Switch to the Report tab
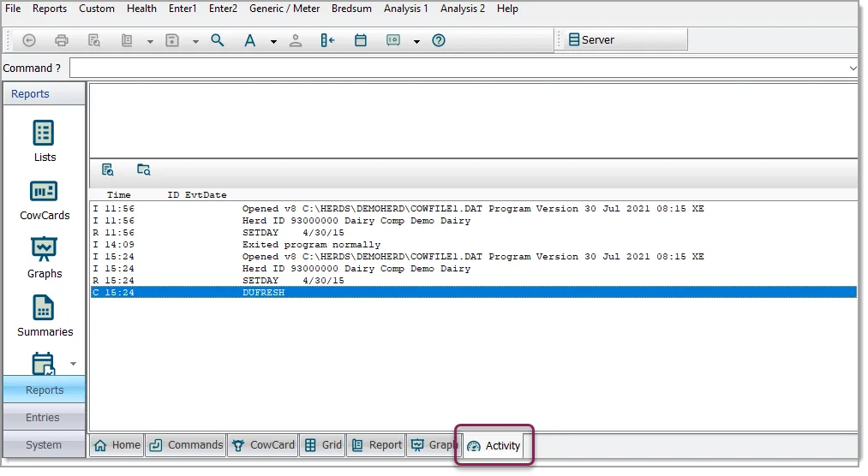The image size is (868, 476). click(x=376, y=445)
